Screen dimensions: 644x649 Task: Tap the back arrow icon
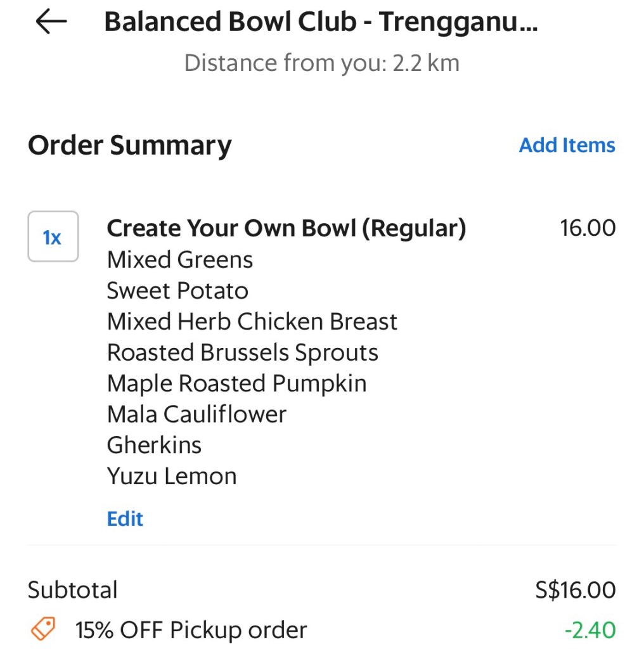[51, 22]
